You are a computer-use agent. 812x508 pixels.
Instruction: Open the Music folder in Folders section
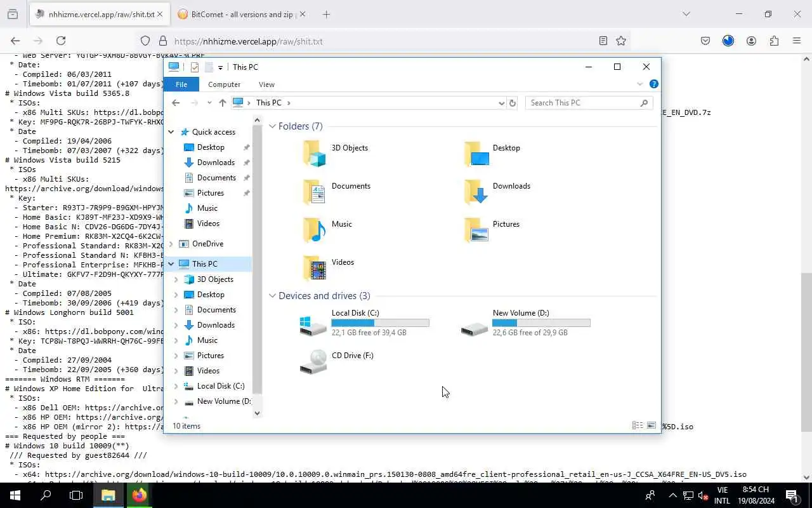315,230
